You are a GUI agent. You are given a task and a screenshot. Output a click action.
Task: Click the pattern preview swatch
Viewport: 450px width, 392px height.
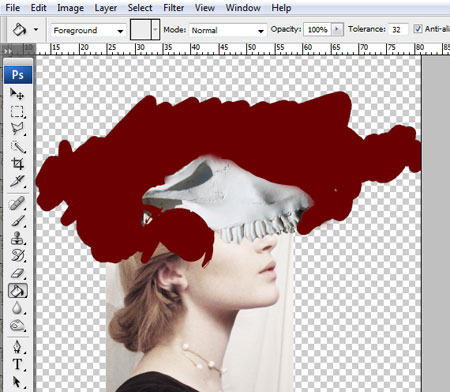pos(141,30)
